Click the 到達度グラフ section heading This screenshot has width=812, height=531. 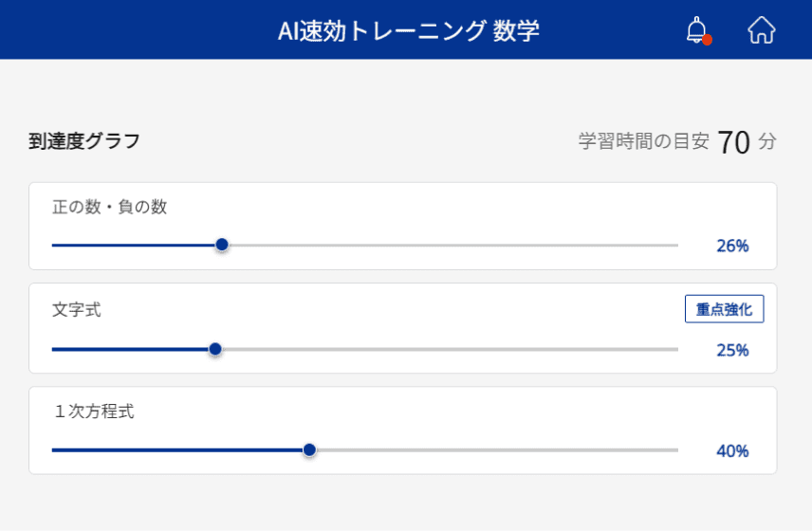point(84,140)
